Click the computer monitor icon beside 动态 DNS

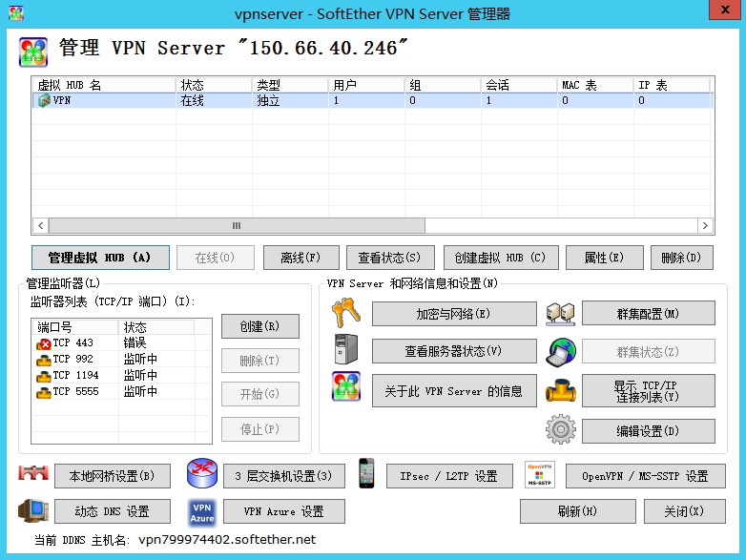pyautogui.click(x=33, y=511)
